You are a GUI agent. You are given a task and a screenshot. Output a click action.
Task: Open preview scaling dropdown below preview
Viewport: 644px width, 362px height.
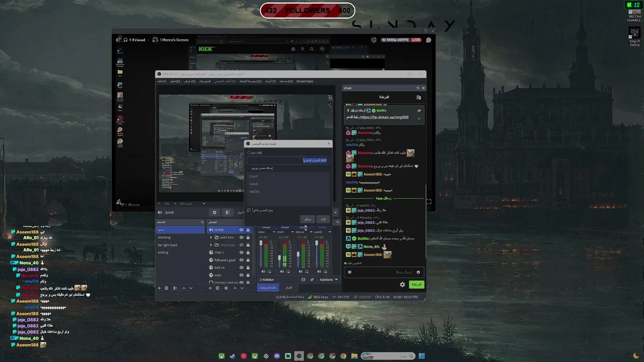tap(204, 204)
